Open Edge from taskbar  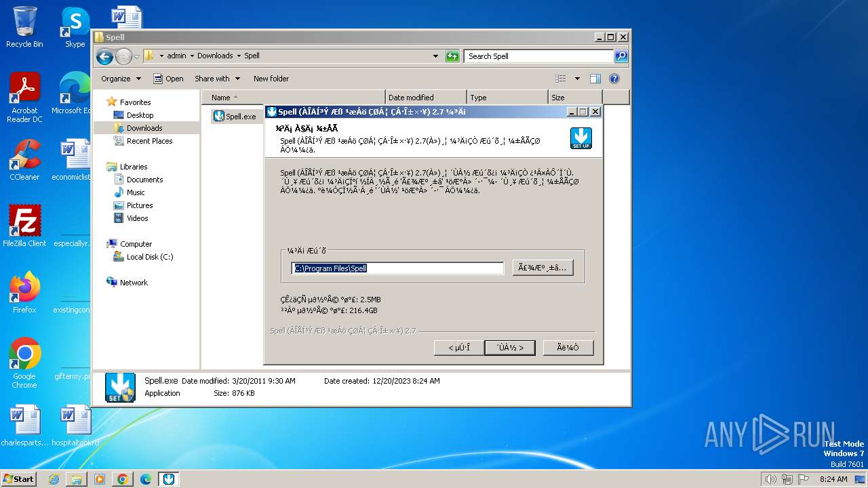pyautogui.click(x=146, y=479)
